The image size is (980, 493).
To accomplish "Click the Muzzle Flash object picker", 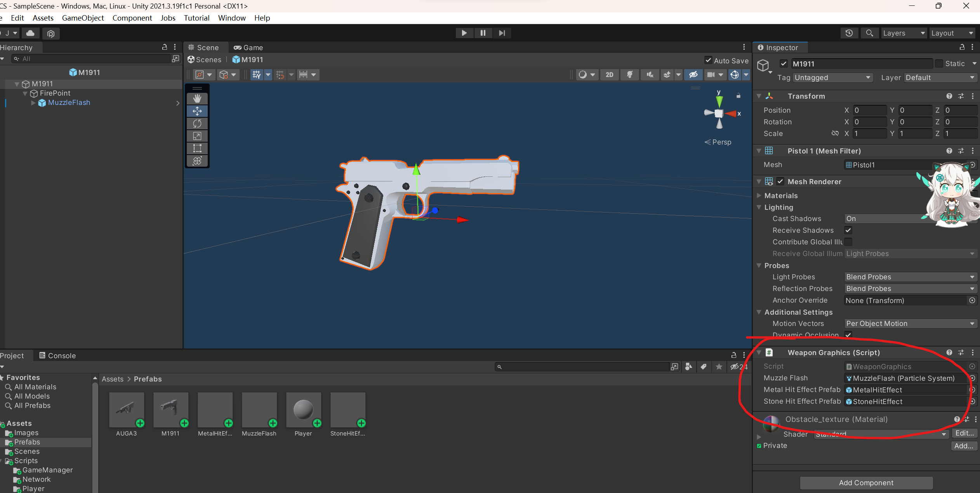I will [x=972, y=378].
